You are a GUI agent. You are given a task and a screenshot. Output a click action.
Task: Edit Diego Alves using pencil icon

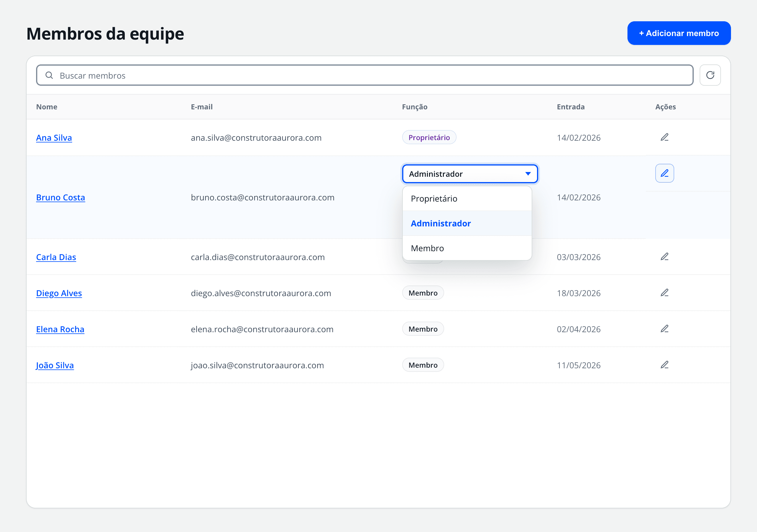(664, 293)
